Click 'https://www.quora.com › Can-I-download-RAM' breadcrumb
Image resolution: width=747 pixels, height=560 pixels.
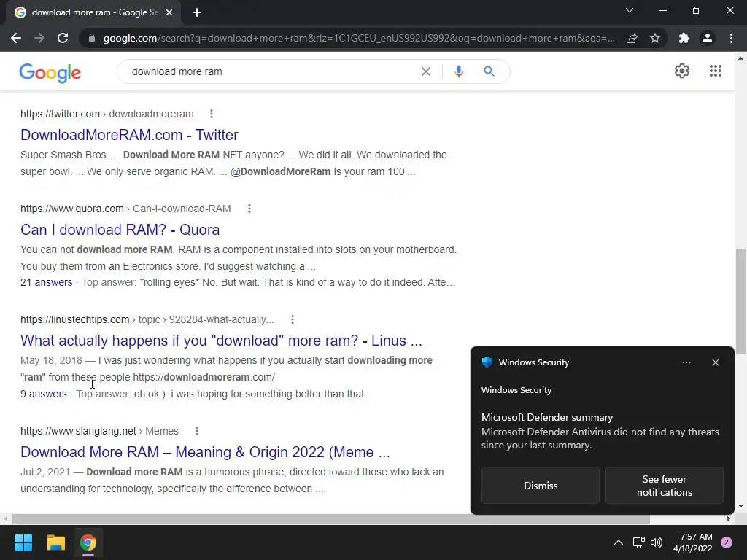(x=125, y=209)
